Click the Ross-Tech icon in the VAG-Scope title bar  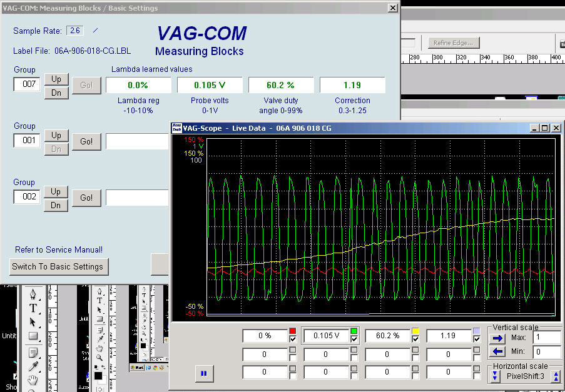click(x=176, y=128)
